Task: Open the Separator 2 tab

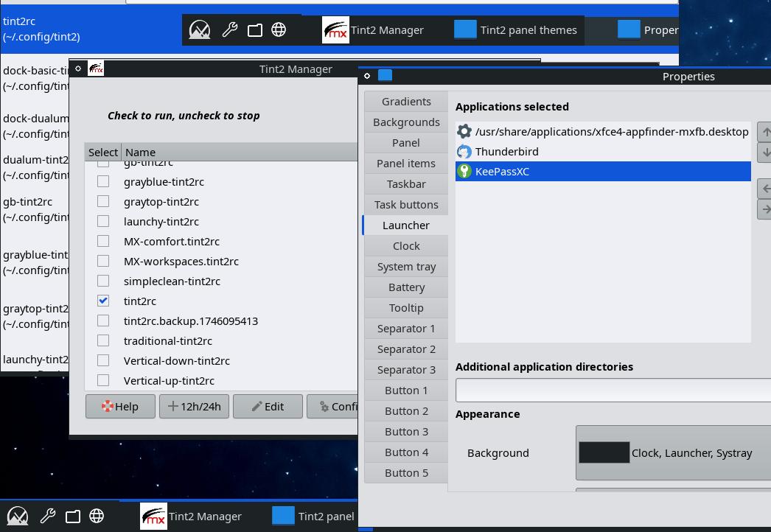Action: pyautogui.click(x=406, y=349)
